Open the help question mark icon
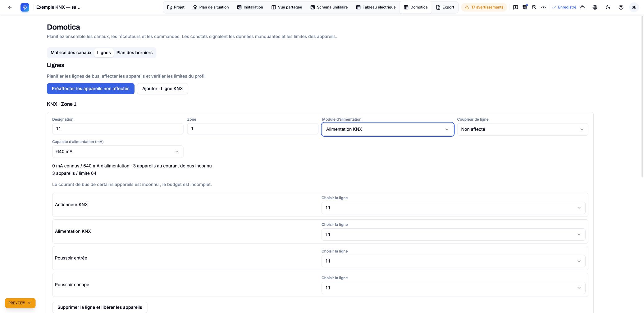This screenshot has height=313, width=644. click(621, 7)
